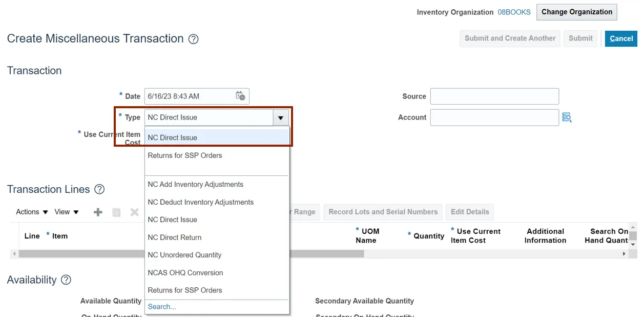
Task: Add a transaction line with plus icon
Action: (98, 212)
